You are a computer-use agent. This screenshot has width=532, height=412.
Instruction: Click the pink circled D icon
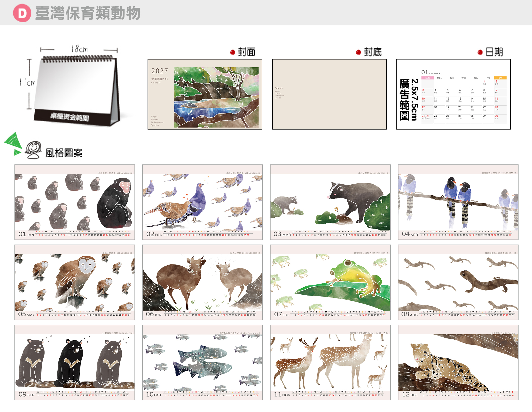click(22, 13)
